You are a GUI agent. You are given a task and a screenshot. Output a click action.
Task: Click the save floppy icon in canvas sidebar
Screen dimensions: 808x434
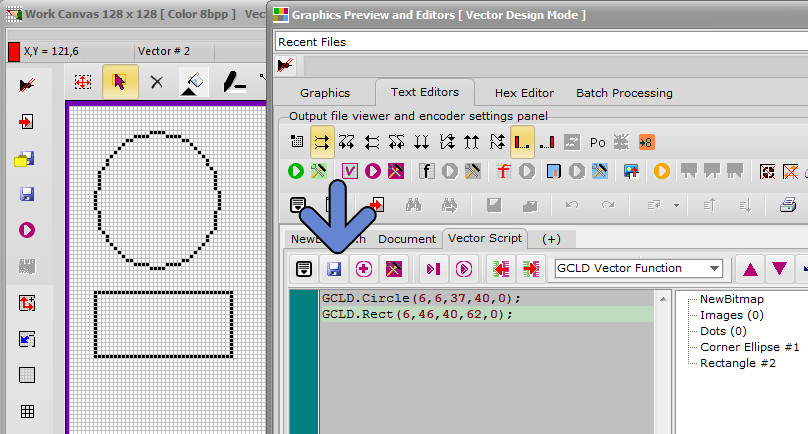coord(27,194)
